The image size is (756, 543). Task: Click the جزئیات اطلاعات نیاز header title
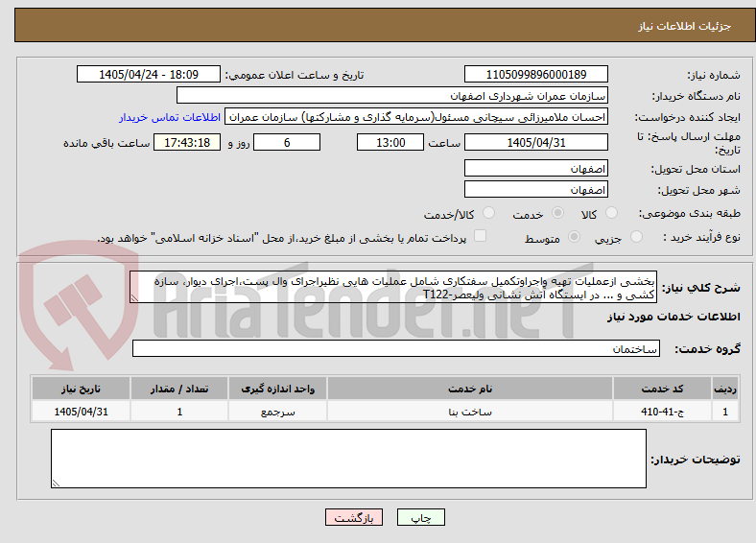685,26
